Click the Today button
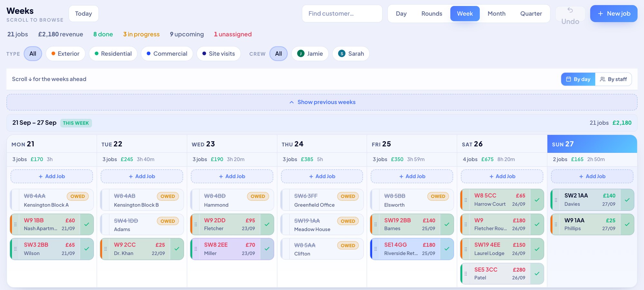Image resolution: width=644 pixels, height=290 pixels. (83, 14)
